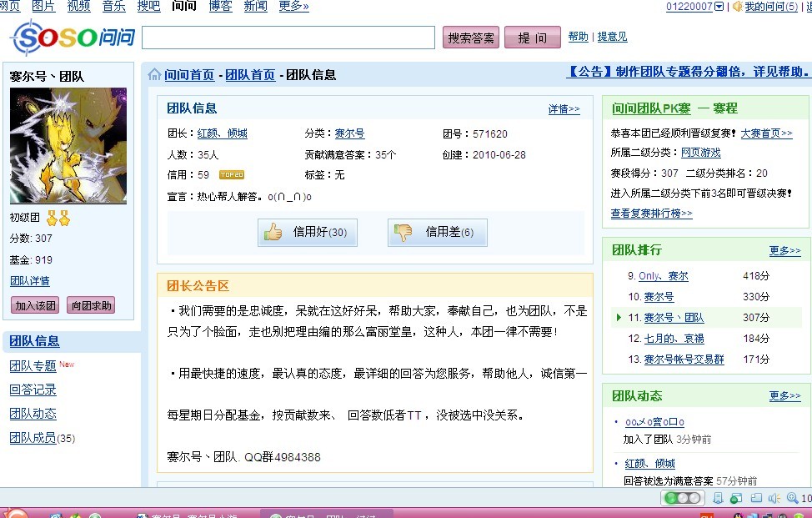Switch to the 图片 search tab
Image resolution: width=812 pixels, height=518 pixels.
tap(43, 6)
